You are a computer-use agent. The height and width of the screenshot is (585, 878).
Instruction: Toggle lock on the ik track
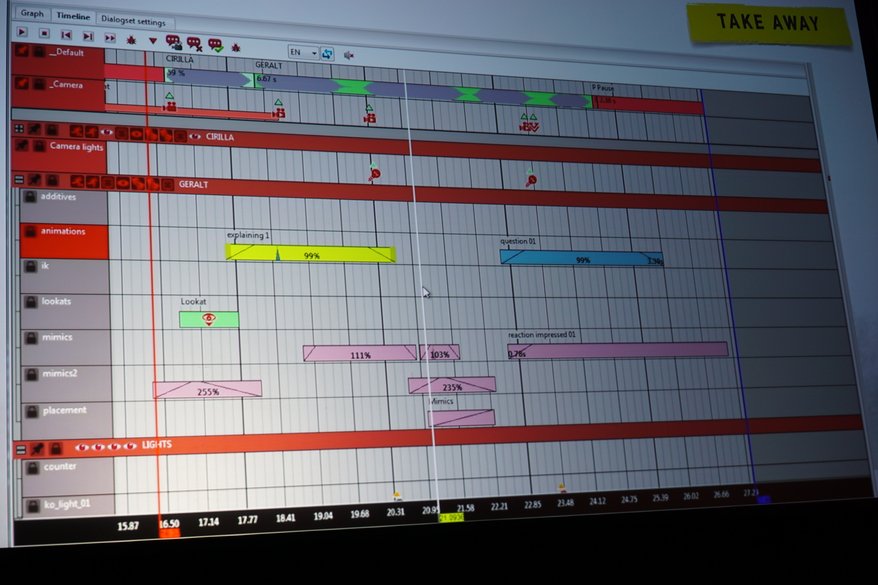coord(31,266)
